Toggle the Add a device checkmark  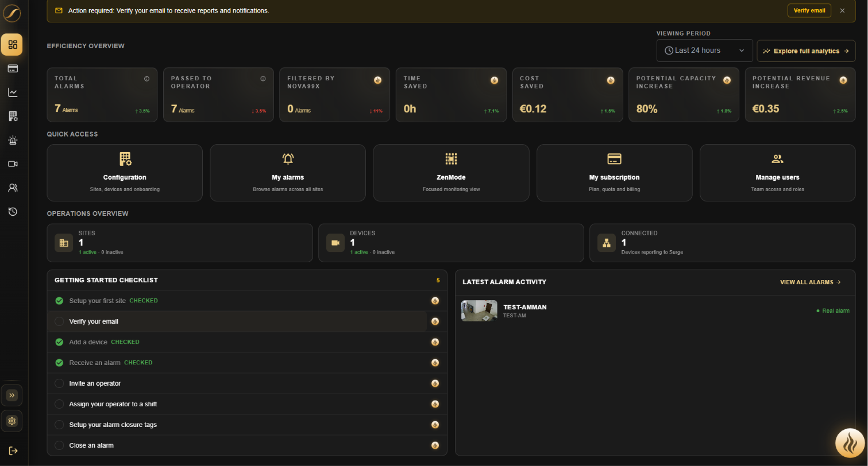(x=59, y=342)
